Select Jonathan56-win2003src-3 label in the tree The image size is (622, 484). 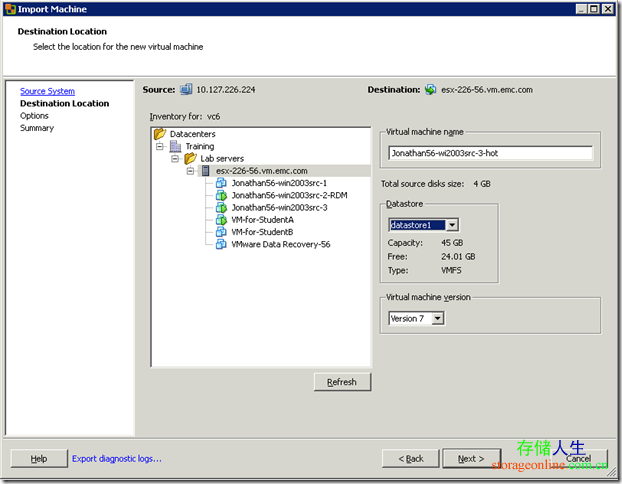[x=280, y=208]
